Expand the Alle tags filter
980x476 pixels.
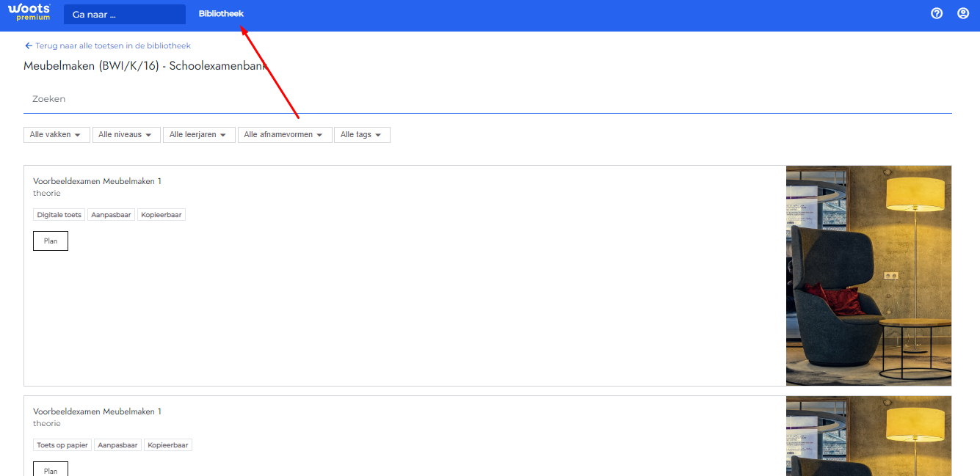[362, 135]
